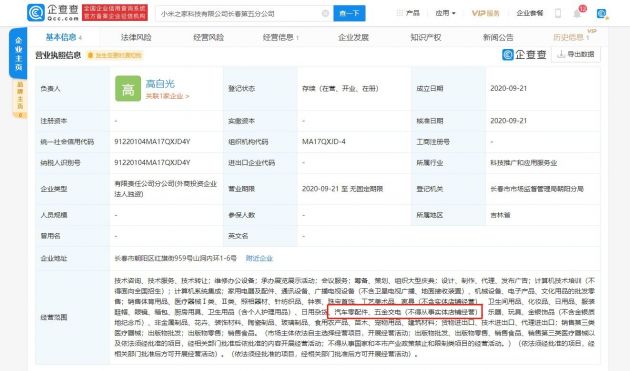Open 关联1家企业 link

tap(167, 96)
